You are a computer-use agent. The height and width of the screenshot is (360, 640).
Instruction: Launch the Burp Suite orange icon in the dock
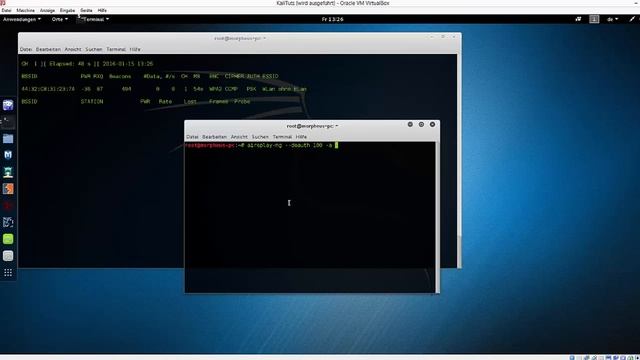pyautogui.click(x=8, y=189)
